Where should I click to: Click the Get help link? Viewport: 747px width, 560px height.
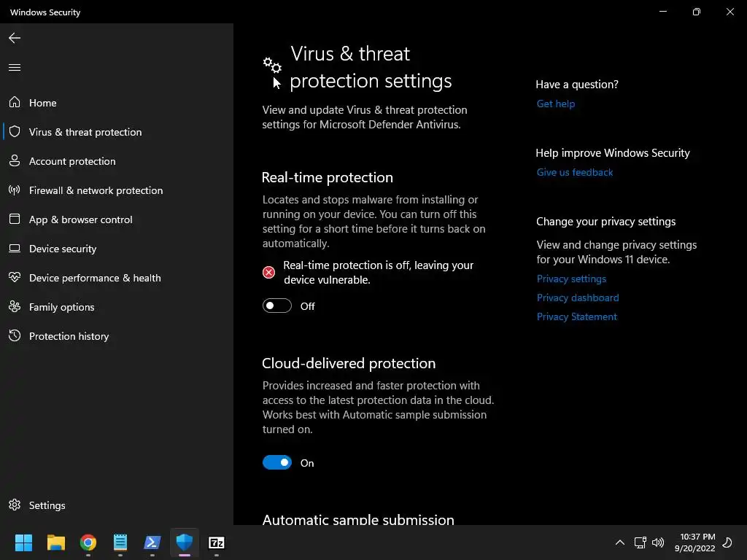[x=556, y=104]
